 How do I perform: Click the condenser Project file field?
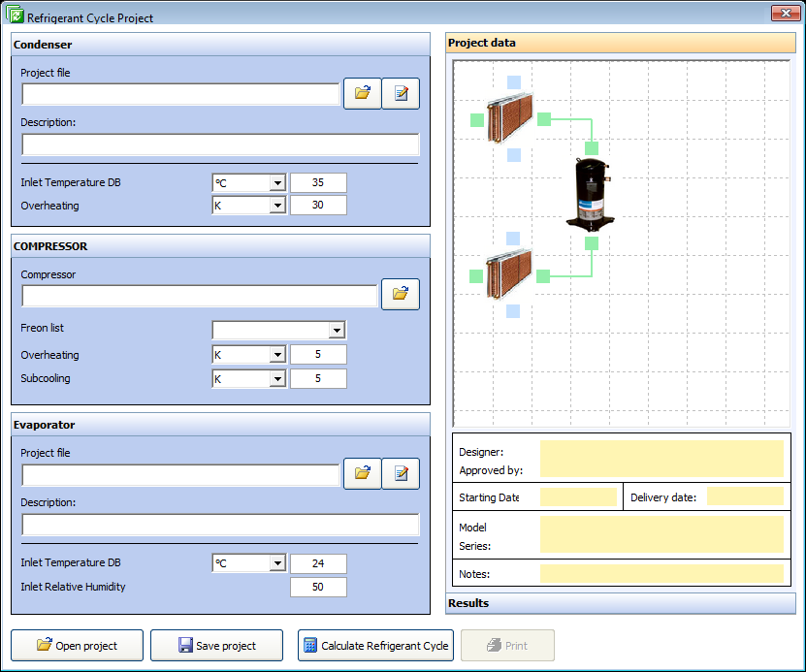tap(181, 94)
